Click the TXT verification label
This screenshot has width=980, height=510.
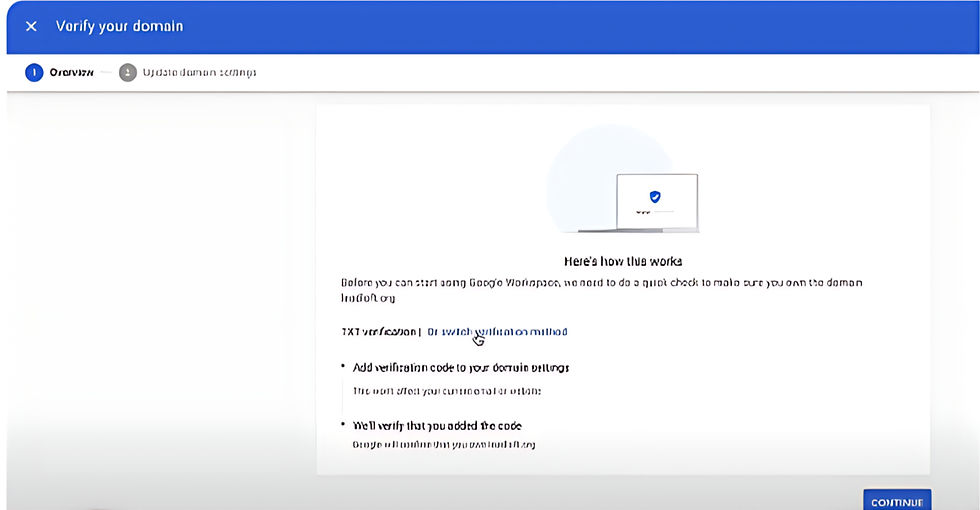click(x=378, y=332)
